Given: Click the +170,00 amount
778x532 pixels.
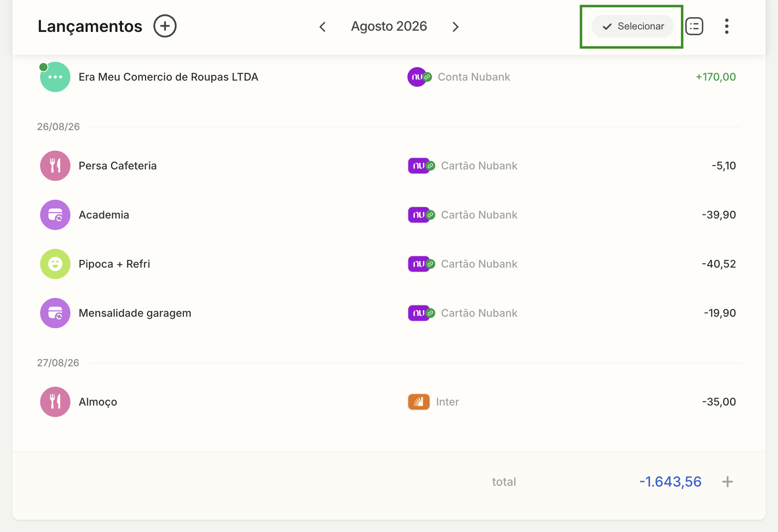Looking at the screenshot, I should tap(716, 77).
